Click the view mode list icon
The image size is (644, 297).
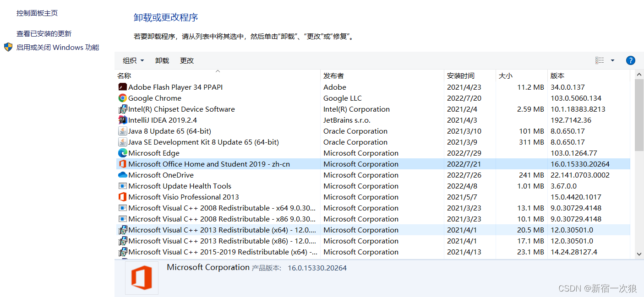[600, 60]
